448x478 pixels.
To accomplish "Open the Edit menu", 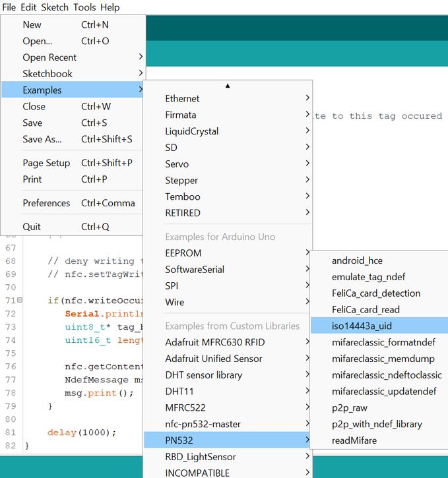I will point(28,7).
